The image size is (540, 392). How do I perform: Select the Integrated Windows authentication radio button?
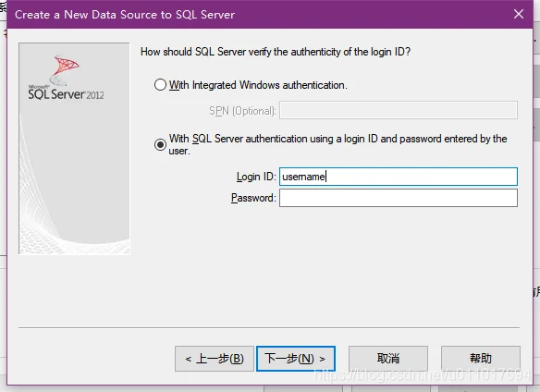[160, 85]
